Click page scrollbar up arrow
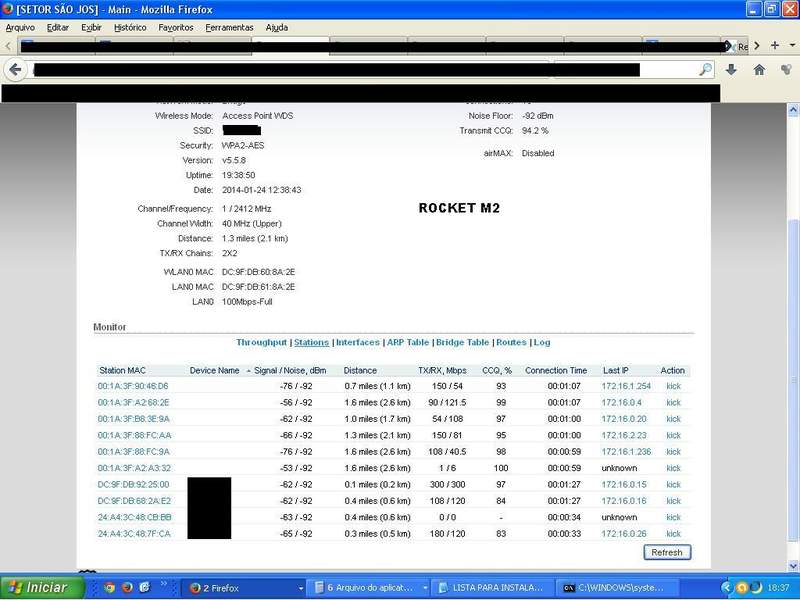This screenshot has width=800, height=600. (x=793, y=109)
